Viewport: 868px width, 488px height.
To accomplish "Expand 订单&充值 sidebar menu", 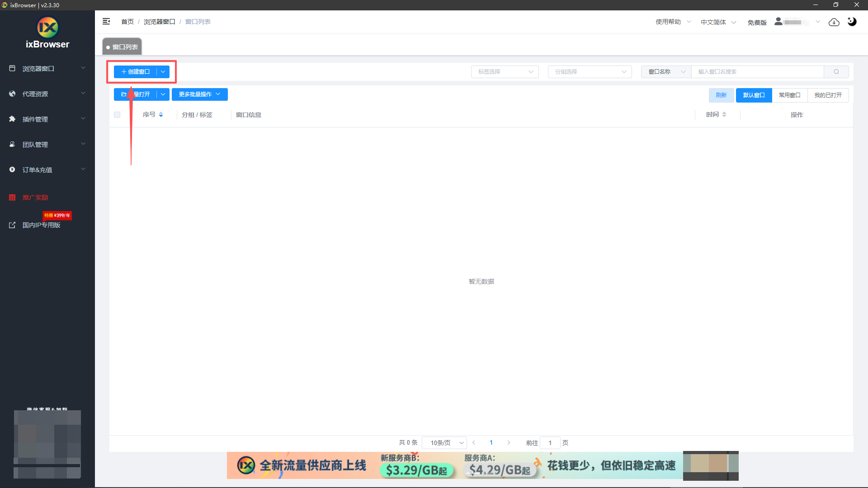I will tap(47, 170).
